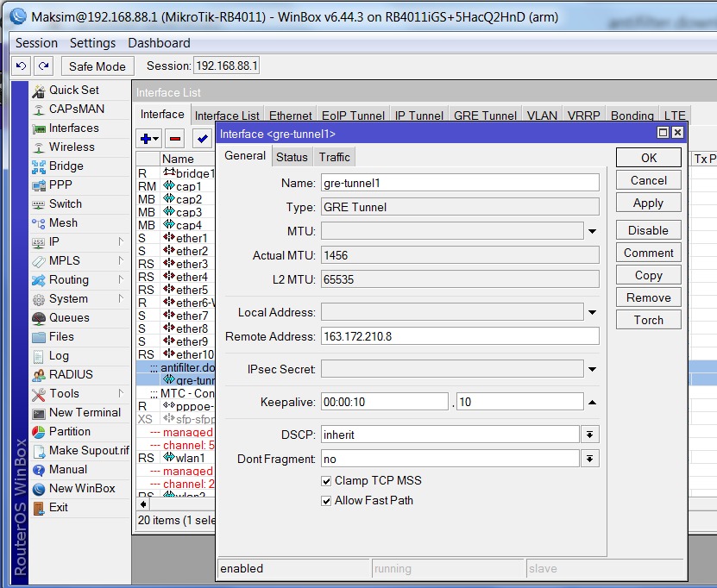Expand the Tools submenu
This screenshot has height=588, width=717.
[121, 393]
